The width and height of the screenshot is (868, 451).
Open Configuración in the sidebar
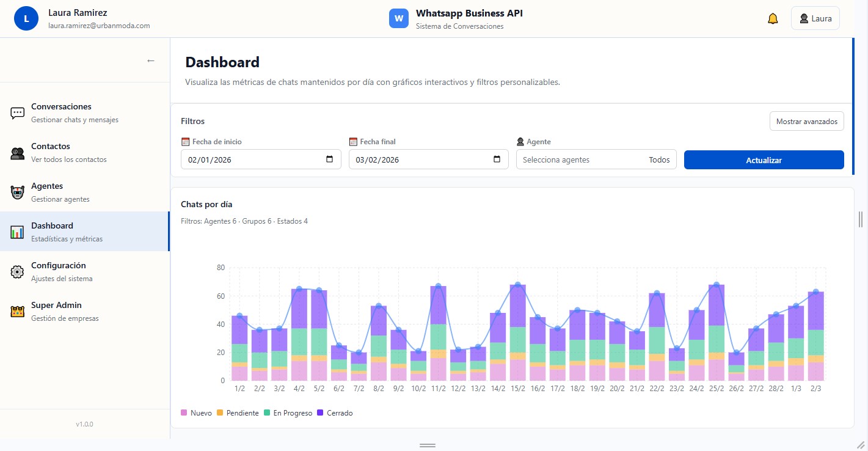click(x=85, y=271)
